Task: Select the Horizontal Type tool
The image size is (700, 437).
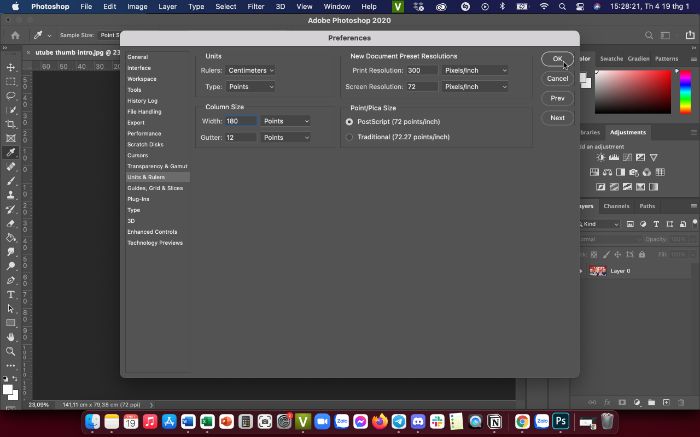Action: coord(11,295)
